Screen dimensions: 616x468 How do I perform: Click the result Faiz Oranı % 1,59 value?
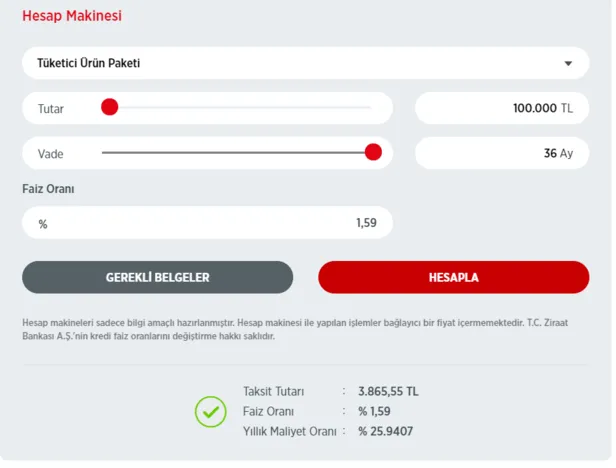click(376, 411)
